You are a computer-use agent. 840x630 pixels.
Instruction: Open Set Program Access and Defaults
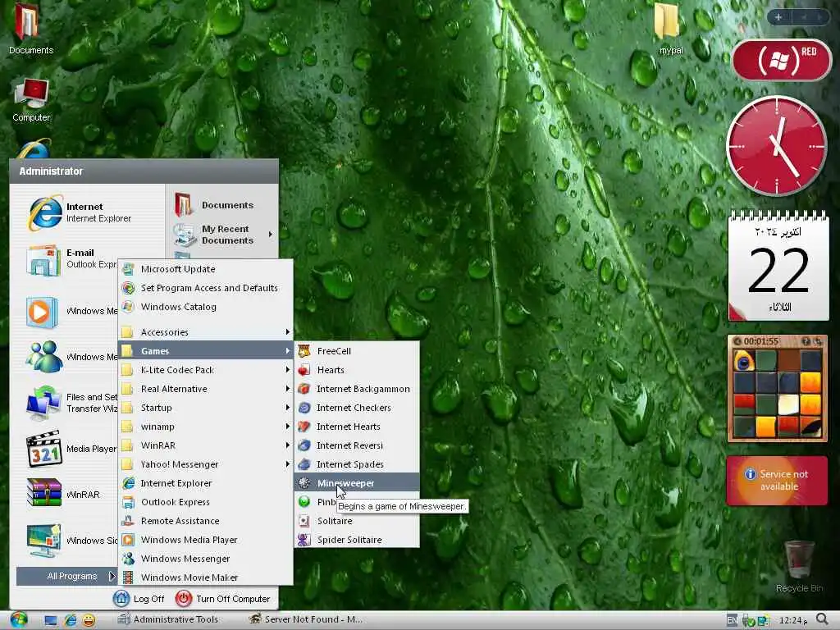[206, 288]
